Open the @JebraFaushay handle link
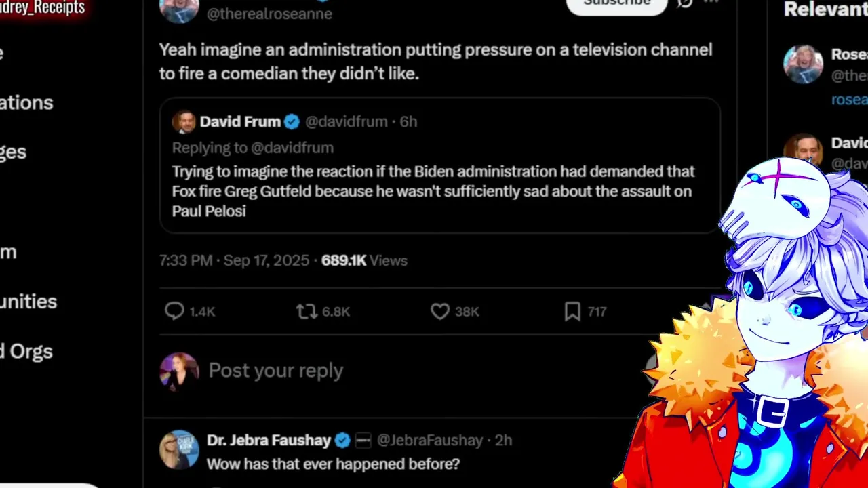Viewport: 868px width, 488px height. 430,441
